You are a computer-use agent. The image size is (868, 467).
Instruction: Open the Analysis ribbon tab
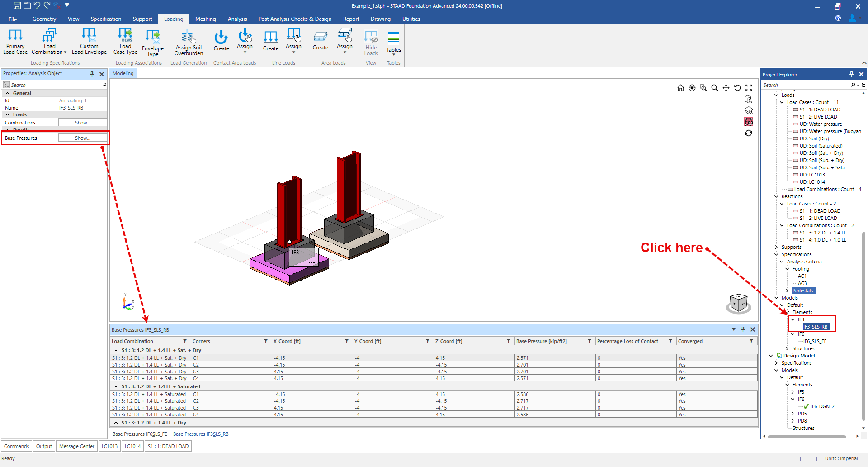(237, 19)
